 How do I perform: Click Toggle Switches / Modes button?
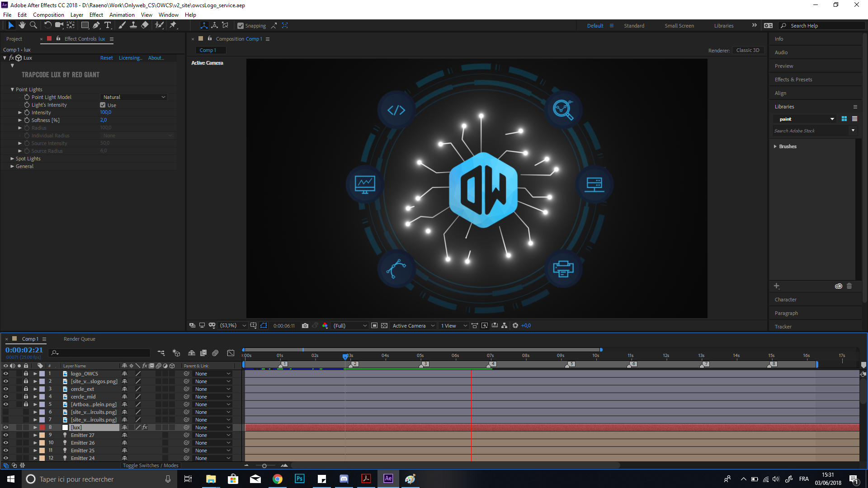tap(151, 465)
